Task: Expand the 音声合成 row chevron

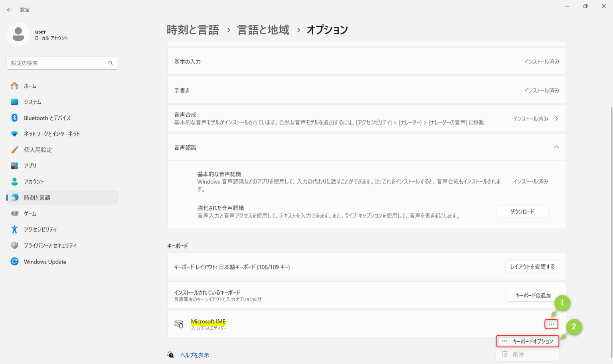Action: click(556, 119)
